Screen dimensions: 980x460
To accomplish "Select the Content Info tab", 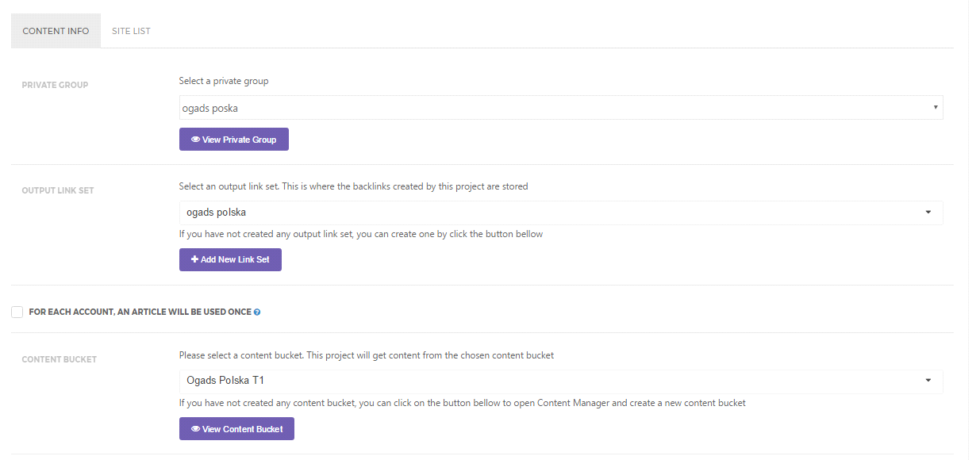I will tap(56, 31).
